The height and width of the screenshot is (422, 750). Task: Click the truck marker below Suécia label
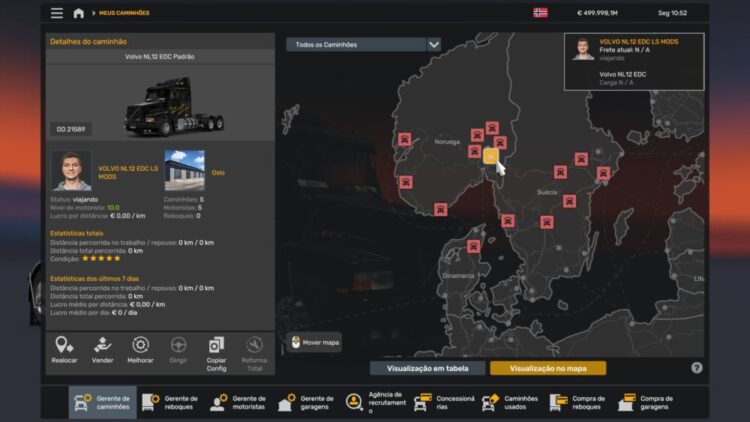(569, 201)
